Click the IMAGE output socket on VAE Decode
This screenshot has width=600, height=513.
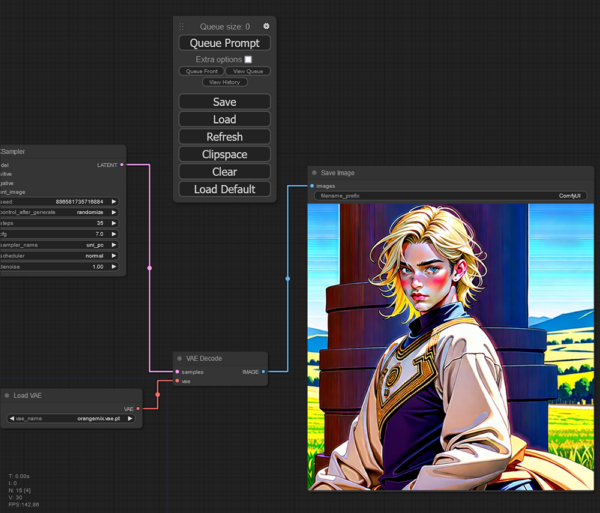point(264,371)
